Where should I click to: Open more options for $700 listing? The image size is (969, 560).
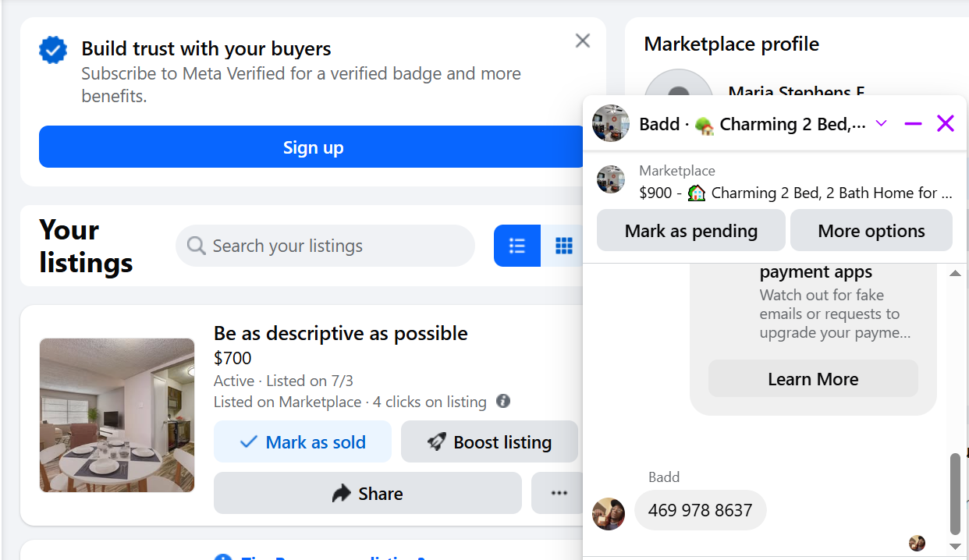558,493
